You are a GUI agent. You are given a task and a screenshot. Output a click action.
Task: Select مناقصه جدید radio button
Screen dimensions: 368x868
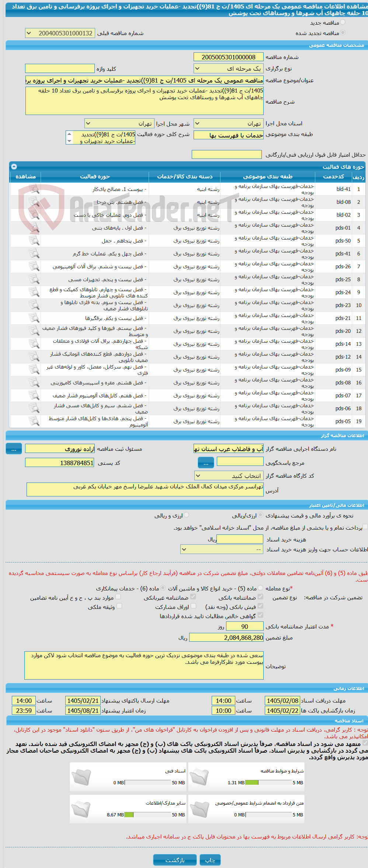tap(343, 22)
